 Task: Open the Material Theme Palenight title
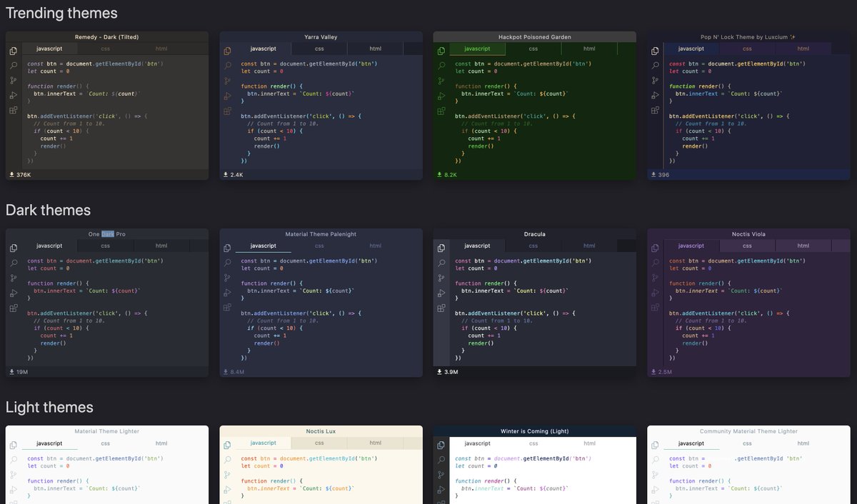point(321,233)
